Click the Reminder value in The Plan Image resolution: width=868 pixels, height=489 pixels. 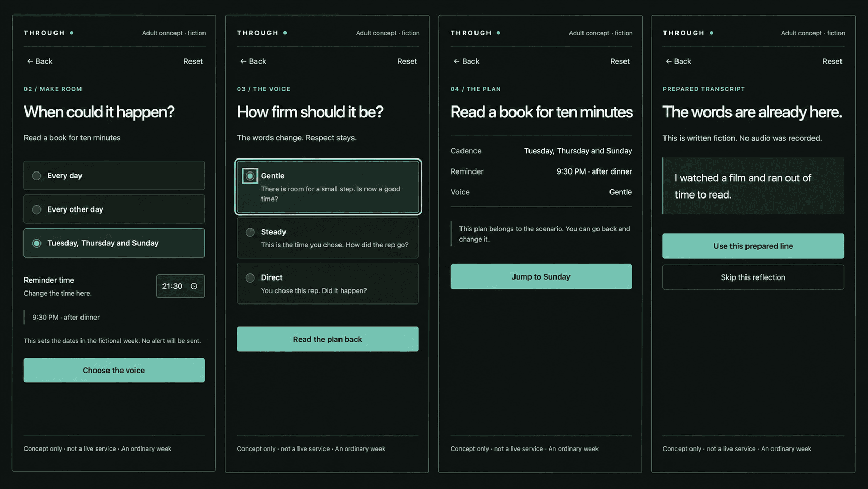click(594, 171)
